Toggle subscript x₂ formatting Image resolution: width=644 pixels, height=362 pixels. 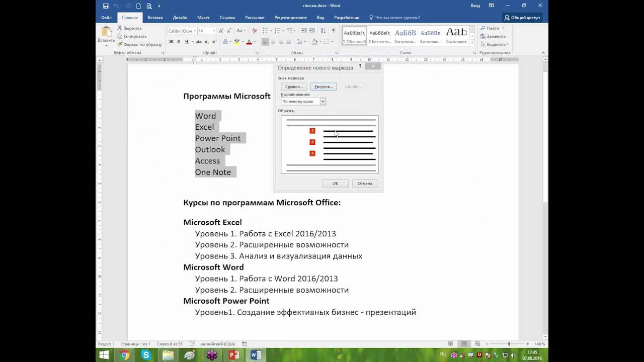(207, 42)
